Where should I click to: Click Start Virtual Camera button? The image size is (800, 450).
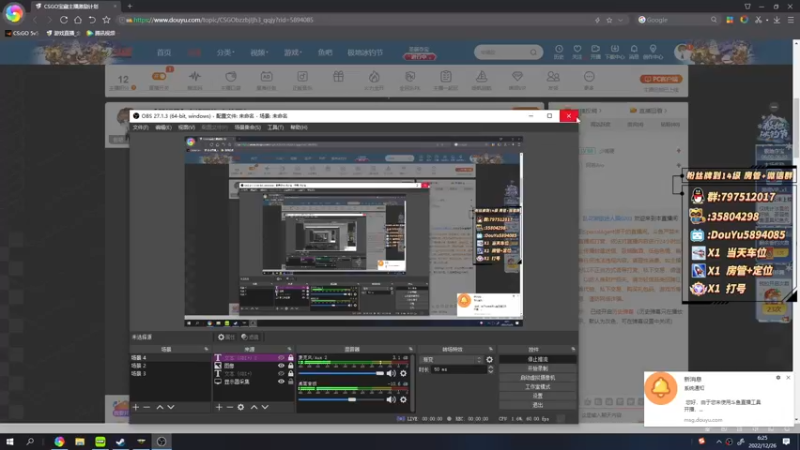(x=538, y=378)
